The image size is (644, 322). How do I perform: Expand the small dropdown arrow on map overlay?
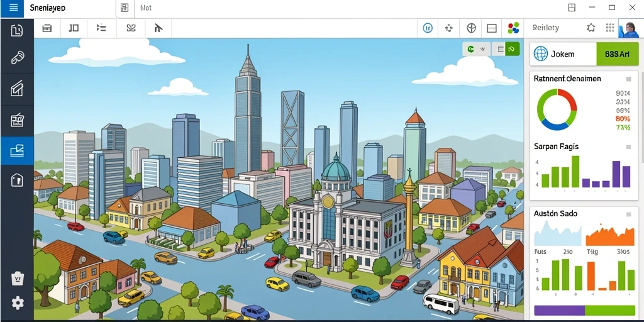[x=482, y=49]
